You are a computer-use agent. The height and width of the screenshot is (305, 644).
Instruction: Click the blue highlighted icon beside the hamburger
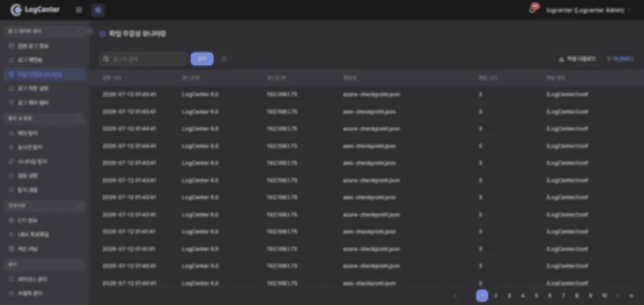pyautogui.click(x=98, y=10)
